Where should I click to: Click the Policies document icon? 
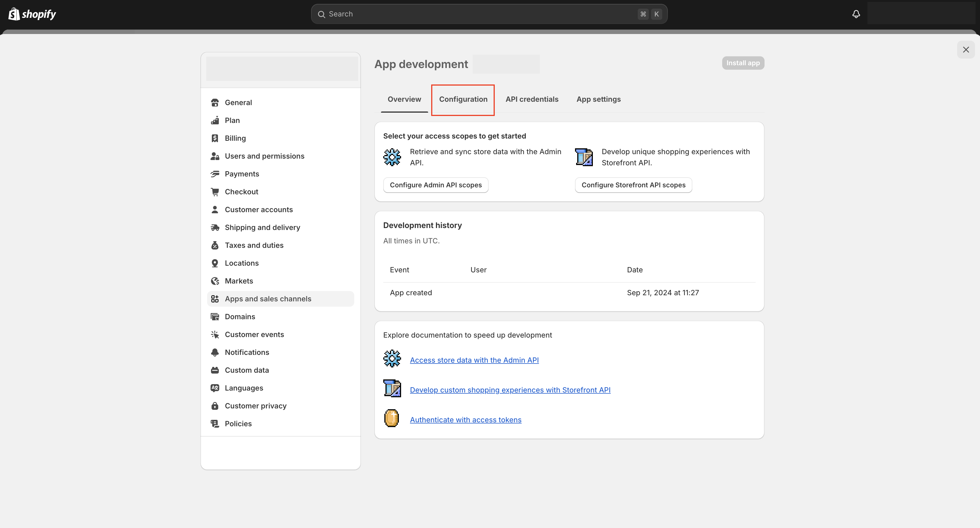(x=215, y=424)
